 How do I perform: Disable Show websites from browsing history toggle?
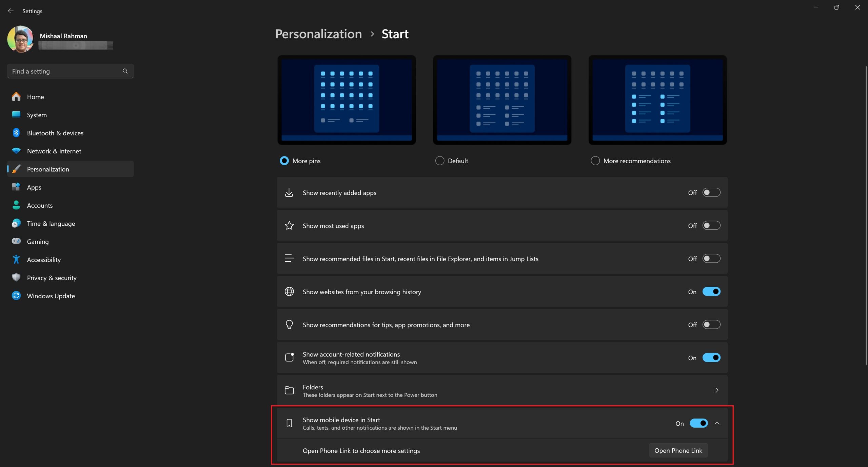click(711, 292)
